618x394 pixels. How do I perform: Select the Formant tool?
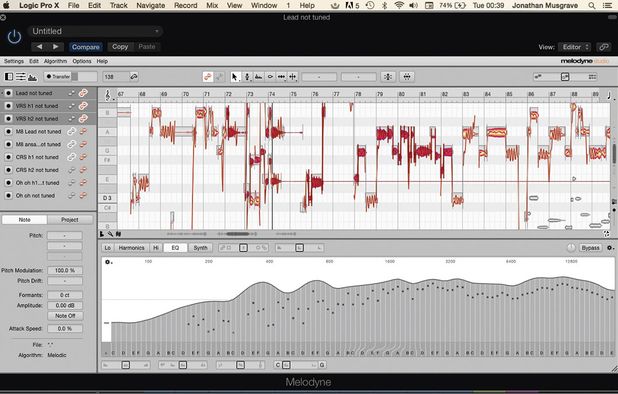(x=259, y=77)
